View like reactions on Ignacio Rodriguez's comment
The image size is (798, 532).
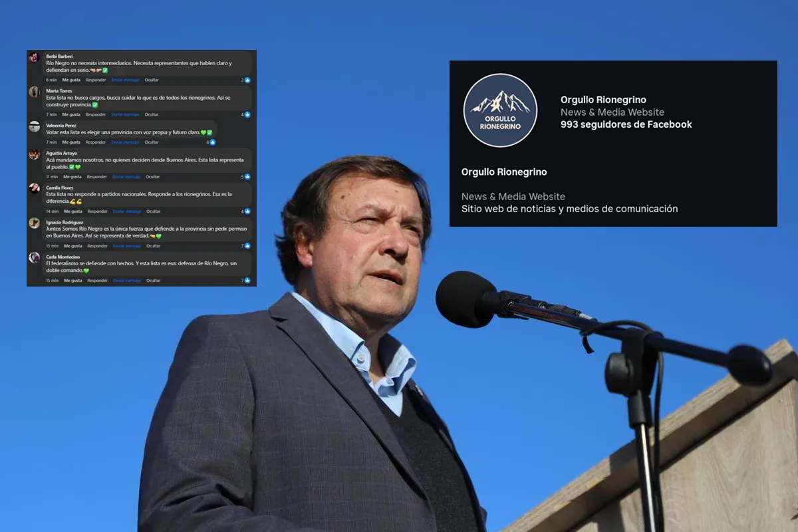[245, 246]
